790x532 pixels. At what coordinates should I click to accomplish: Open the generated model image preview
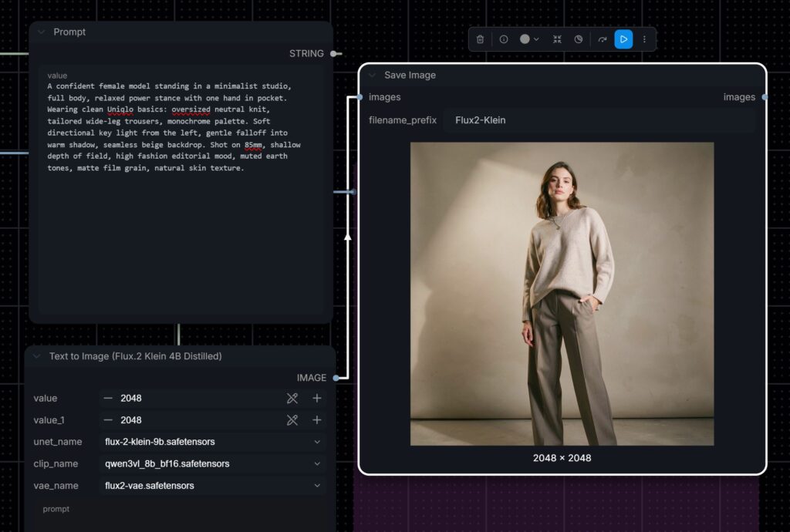click(x=562, y=294)
